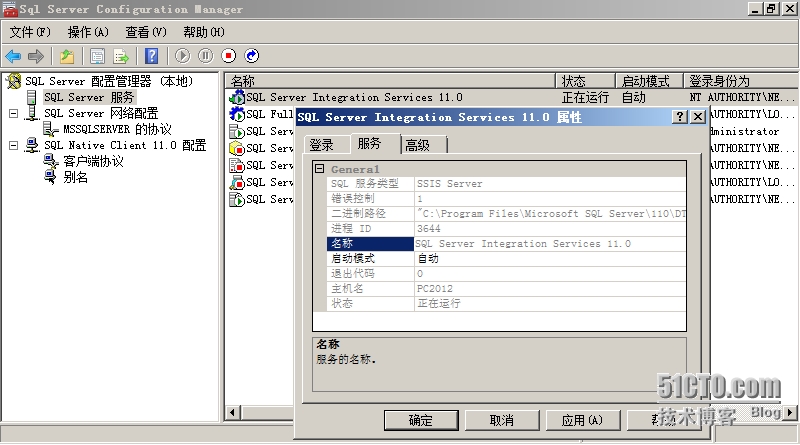Select the SQL 服务类型 property row

[x=506, y=184]
